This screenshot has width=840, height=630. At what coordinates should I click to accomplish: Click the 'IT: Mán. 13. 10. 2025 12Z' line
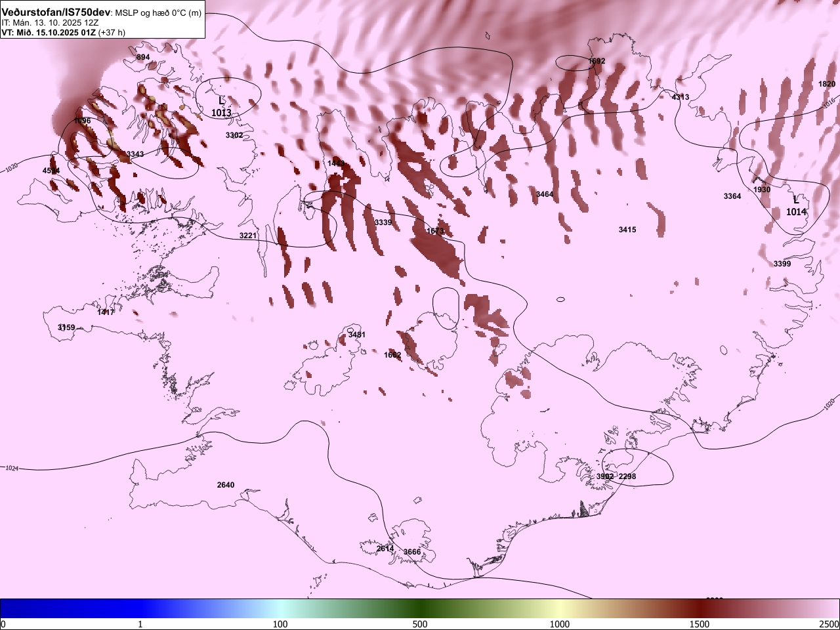coord(51,22)
